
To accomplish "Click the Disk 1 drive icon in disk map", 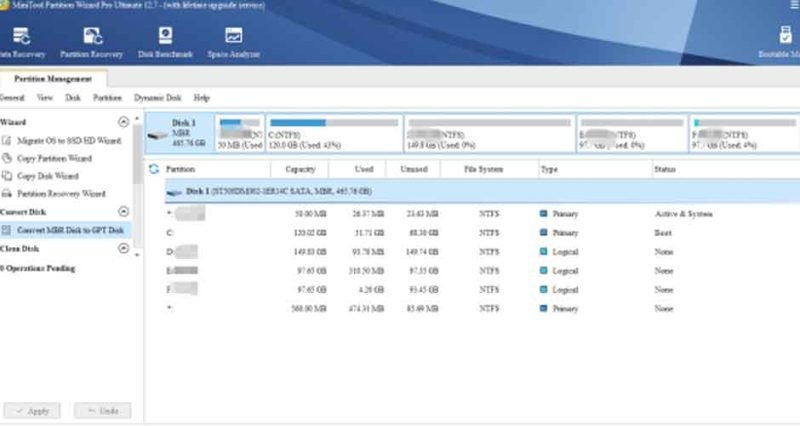I will (157, 135).
